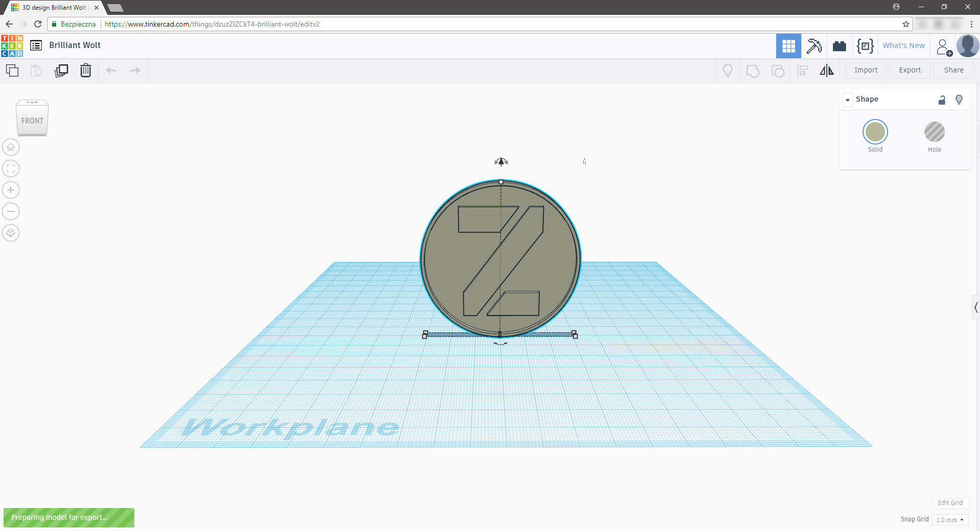Click the Export button

coord(910,70)
